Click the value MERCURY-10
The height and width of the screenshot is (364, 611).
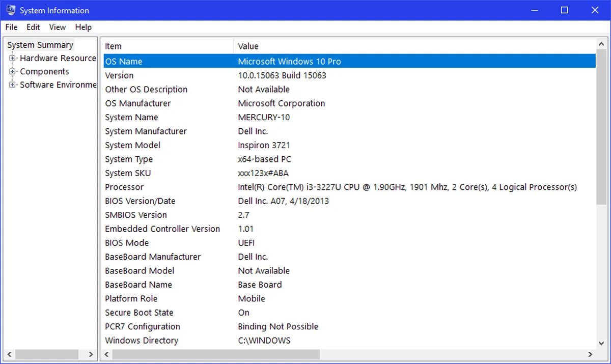point(264,117)
